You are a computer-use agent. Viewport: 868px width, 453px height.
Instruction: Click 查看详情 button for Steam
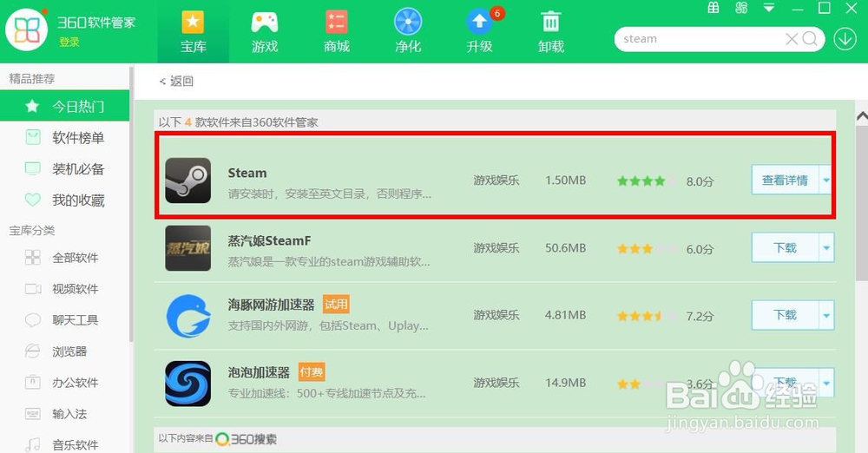pyautogui.click(x=785, y=180)
